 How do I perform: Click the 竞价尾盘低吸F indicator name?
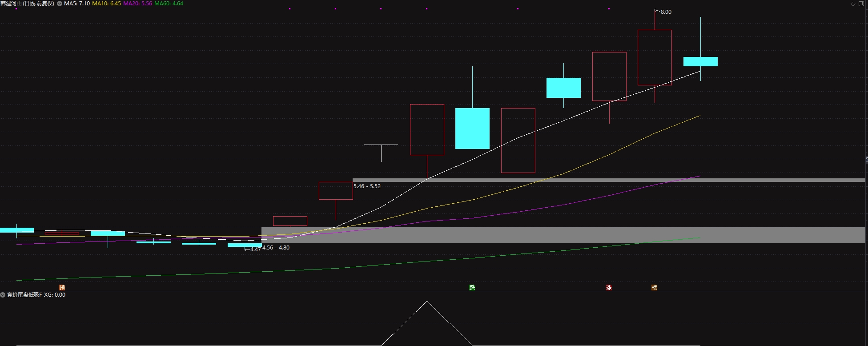pos(24,295)
